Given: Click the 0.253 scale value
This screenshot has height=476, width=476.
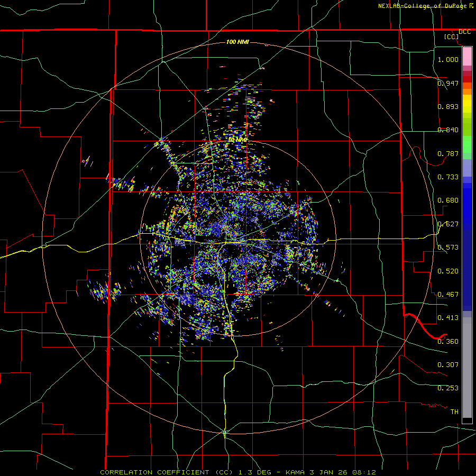Looking at the screenshot, I should click(448, 388).
